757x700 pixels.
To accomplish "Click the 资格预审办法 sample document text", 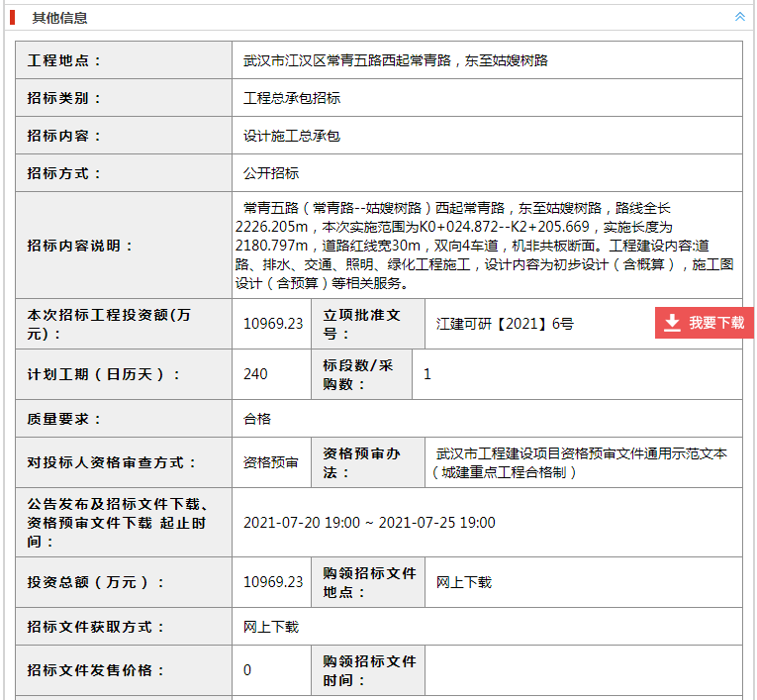I will (x=582, y=462).
